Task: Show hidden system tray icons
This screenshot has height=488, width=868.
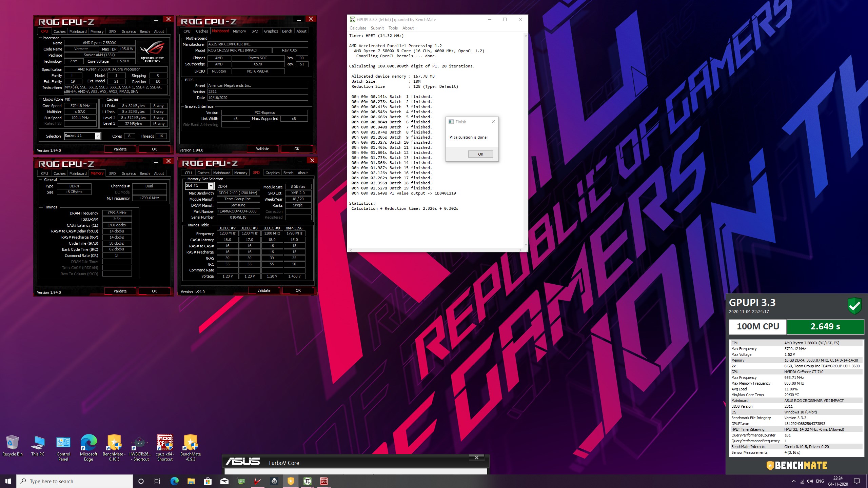Action: coord(793,481)
